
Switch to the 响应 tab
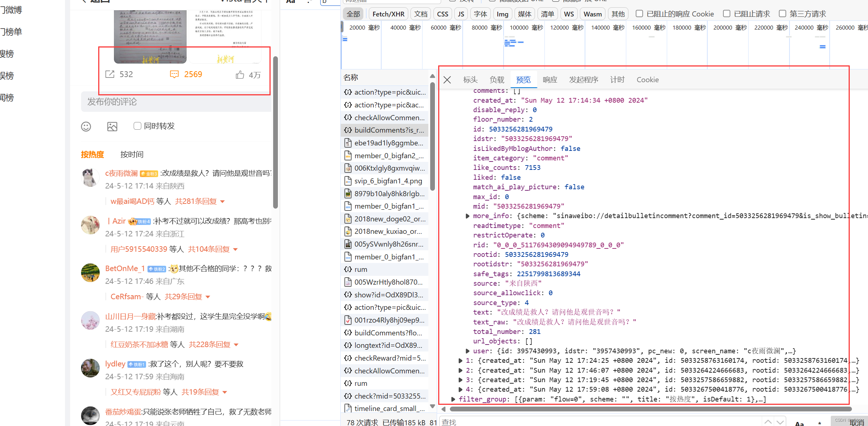tap(550, 80)
